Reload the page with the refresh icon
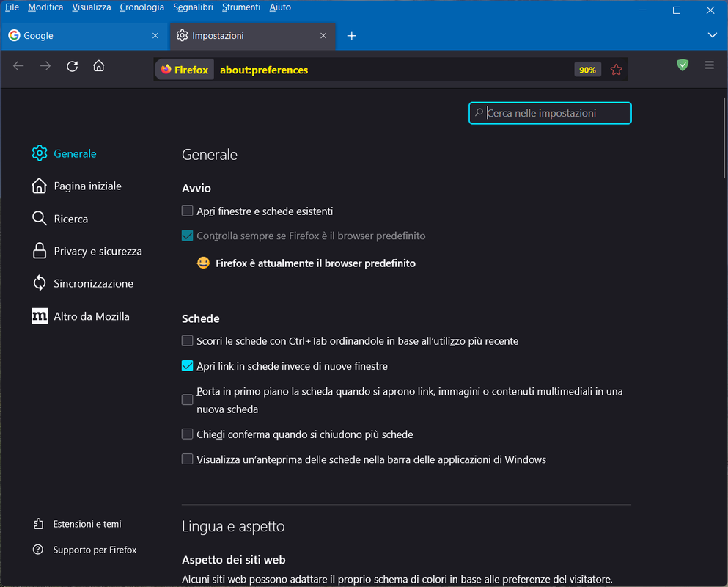This screenshot has width=728, height=587. click(72, 66)
